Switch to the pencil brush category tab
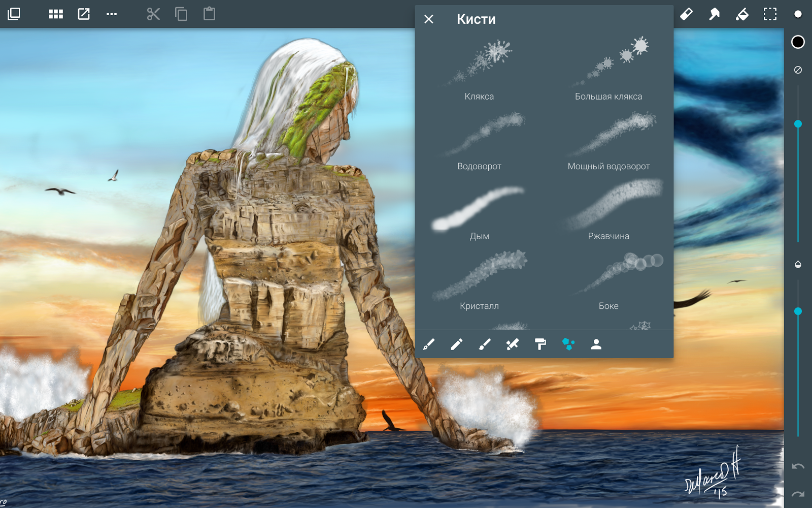 pyautogui.click(x=457, y=344)
